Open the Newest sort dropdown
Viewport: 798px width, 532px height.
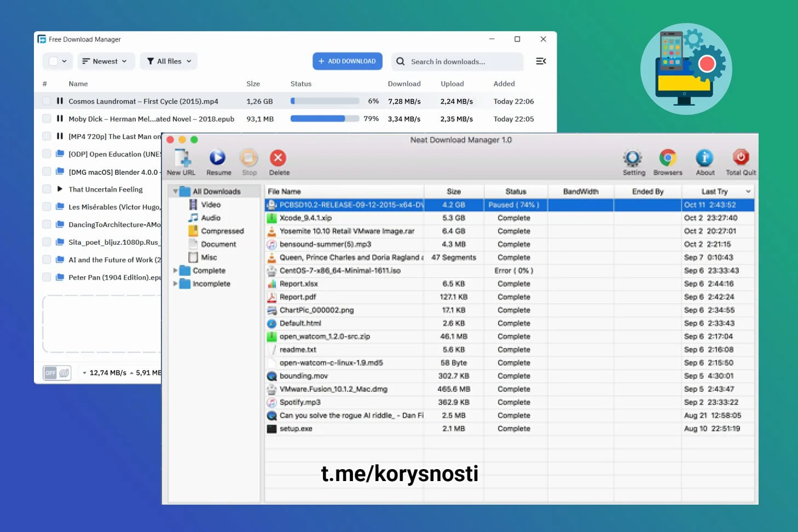point(105,61)
